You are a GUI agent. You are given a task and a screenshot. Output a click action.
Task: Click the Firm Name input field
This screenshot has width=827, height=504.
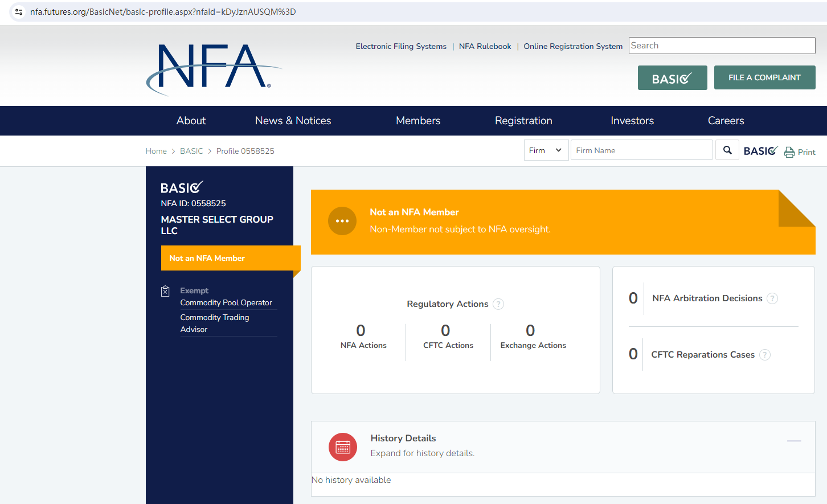[641, 150]
